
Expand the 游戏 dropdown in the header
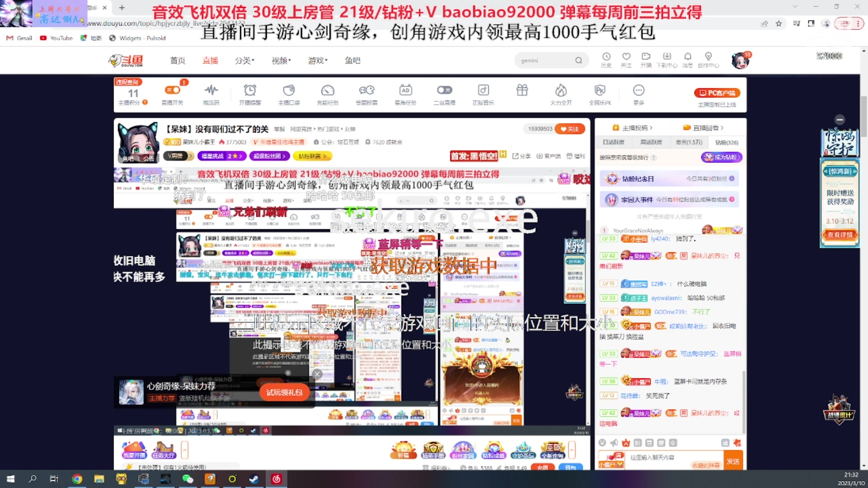click(318, 60)
